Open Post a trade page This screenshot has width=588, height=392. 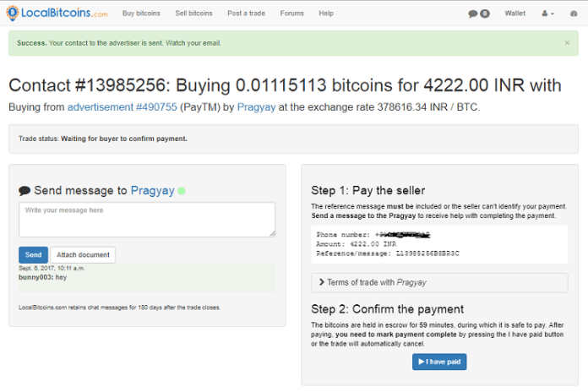246,14
